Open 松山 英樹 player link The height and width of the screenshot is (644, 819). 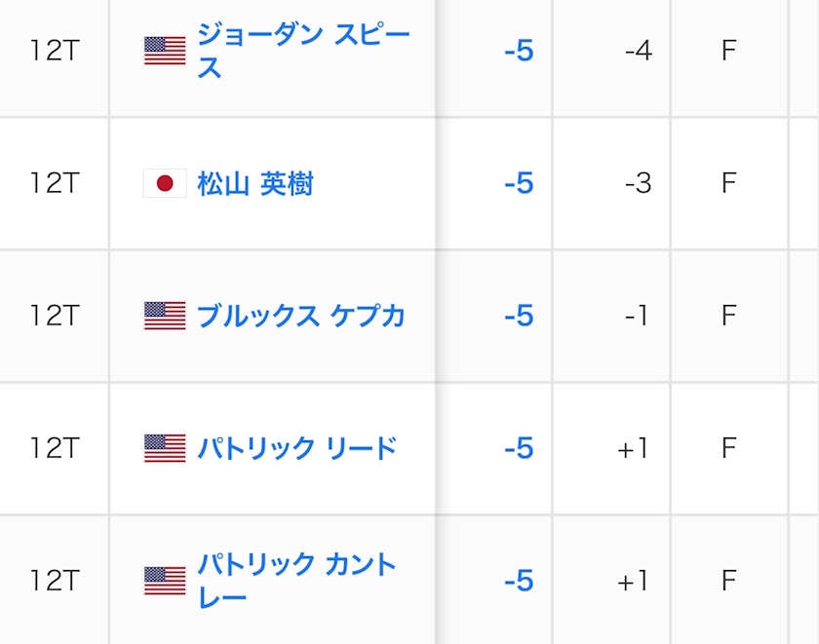254,183
